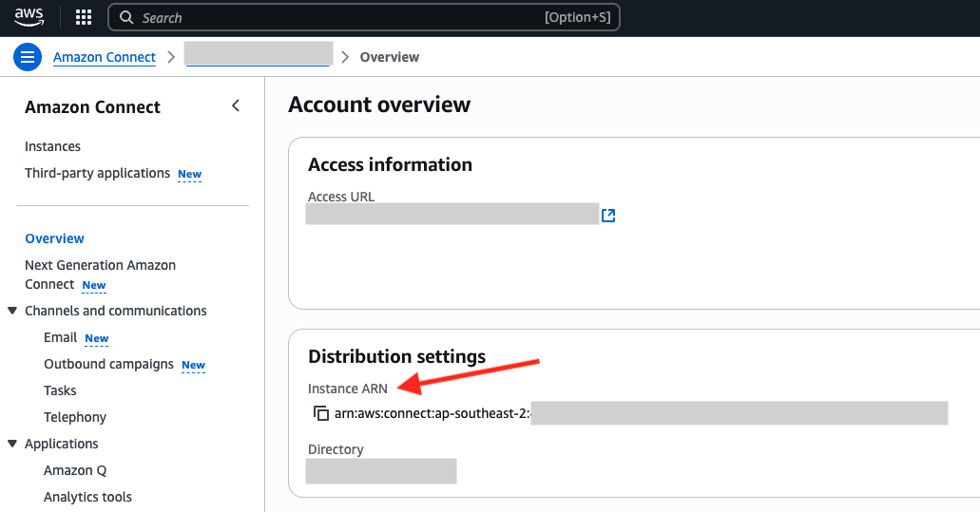Open Instances in the sidebar

52,146
